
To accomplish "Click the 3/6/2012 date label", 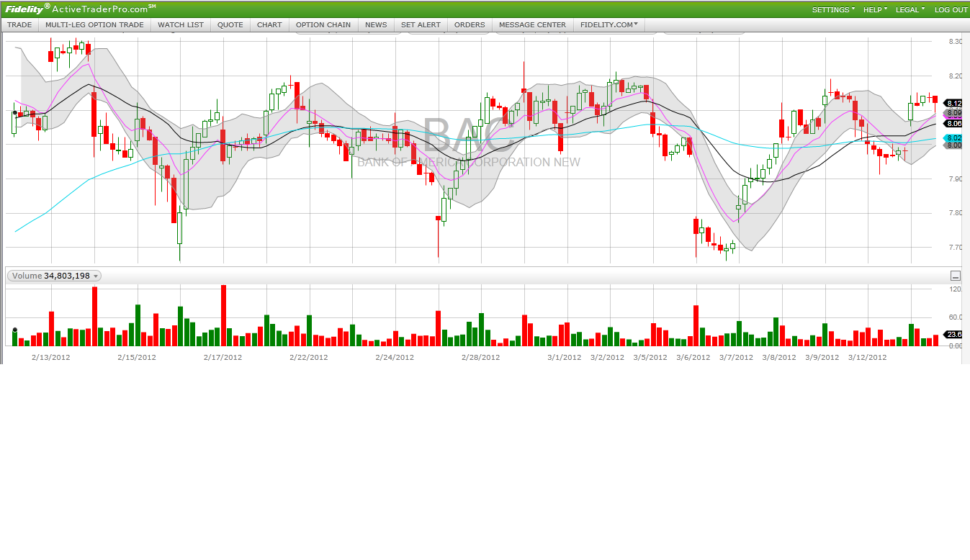I will [693, 357].
